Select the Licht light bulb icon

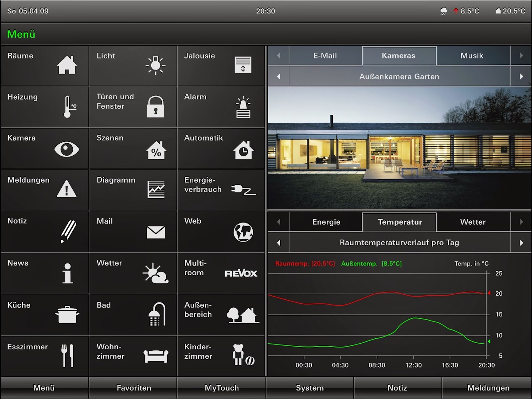155,65
